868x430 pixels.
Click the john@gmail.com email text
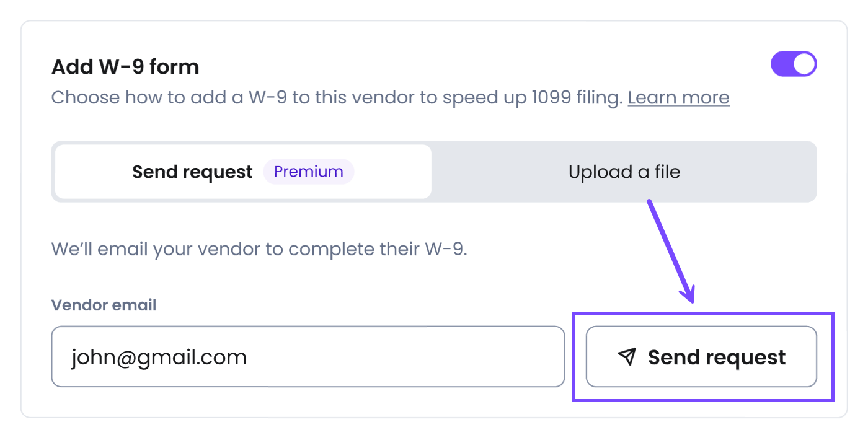[159, 357]
